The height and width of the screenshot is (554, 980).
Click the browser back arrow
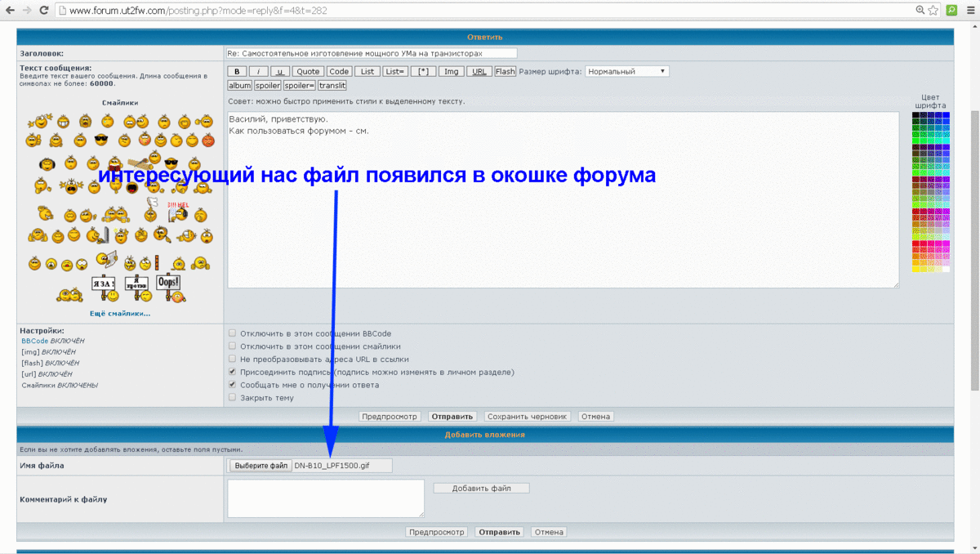point(10,11)
